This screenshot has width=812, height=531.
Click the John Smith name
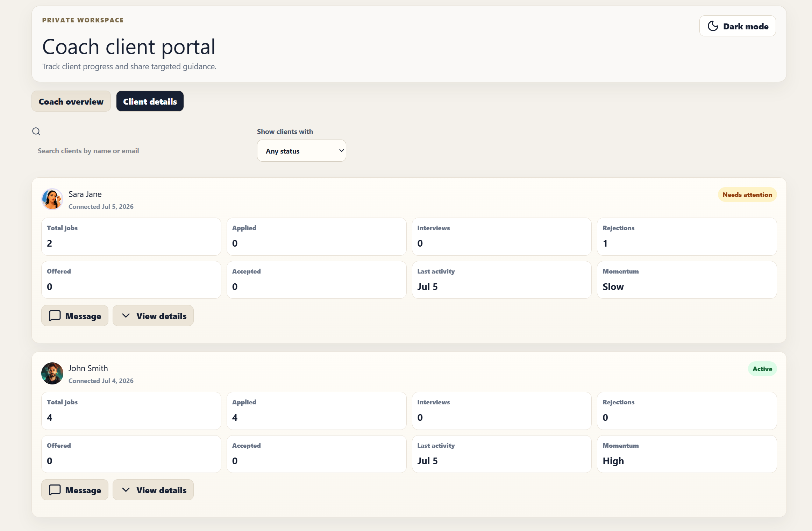pyautogui.click(x=88, y=368)
